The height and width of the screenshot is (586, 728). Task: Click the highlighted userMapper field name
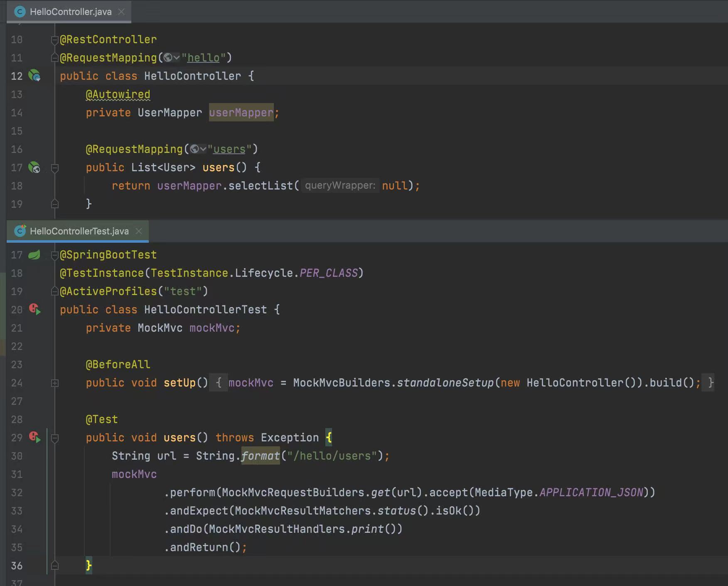(x=241, y=113)
